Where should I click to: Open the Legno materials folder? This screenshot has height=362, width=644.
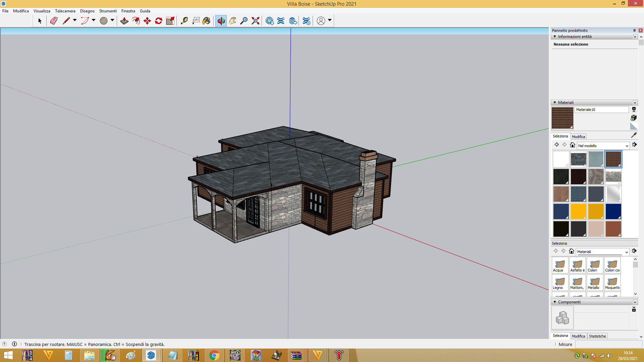click(560, 283)
